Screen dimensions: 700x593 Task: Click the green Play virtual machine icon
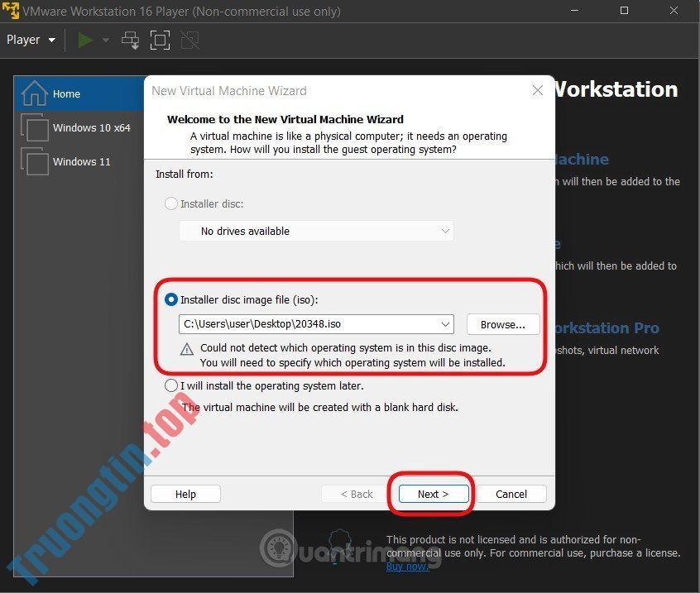(85, 39)
